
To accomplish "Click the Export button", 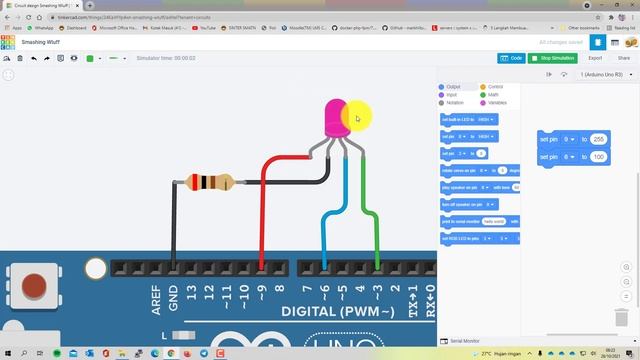I will (x=595, y=58).
